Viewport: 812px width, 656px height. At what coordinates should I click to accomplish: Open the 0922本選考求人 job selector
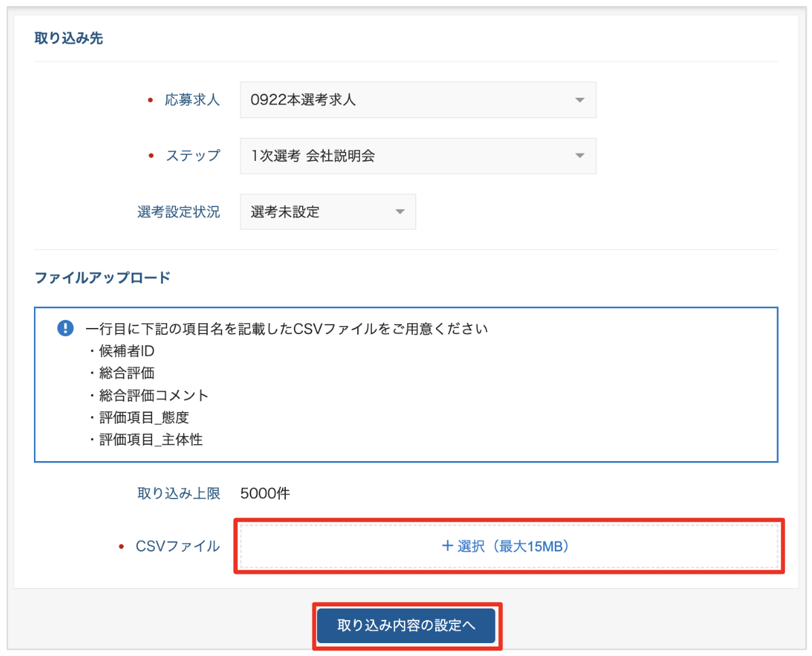pyautogui.click(x=418, y=101)
